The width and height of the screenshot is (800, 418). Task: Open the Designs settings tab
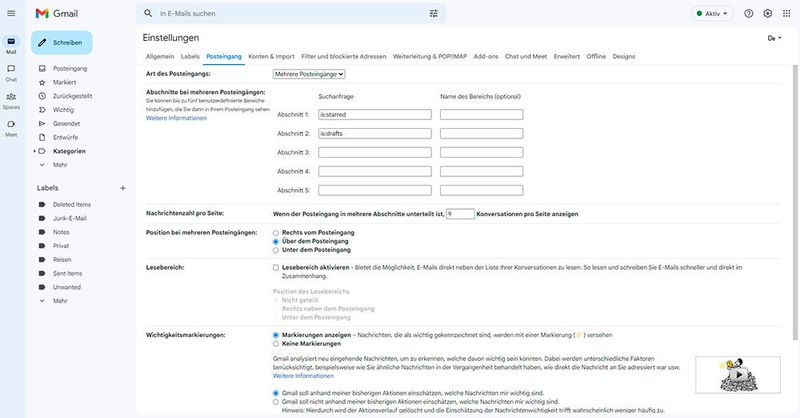623,57
